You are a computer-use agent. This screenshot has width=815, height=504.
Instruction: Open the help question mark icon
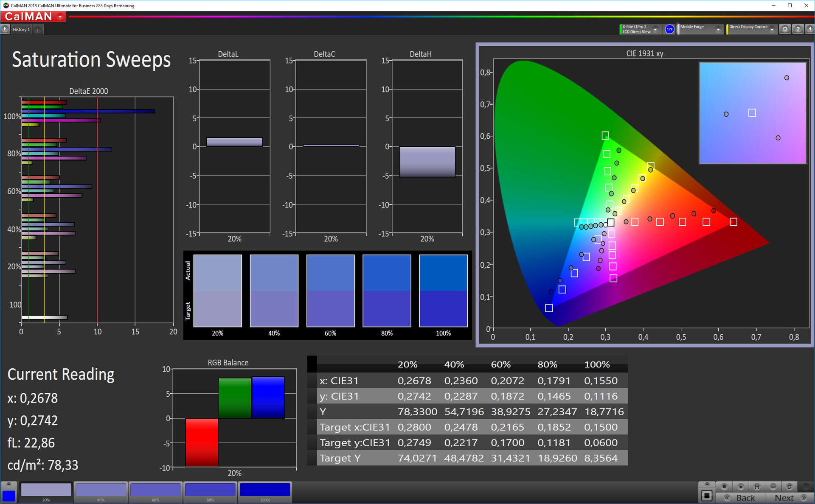798,29
